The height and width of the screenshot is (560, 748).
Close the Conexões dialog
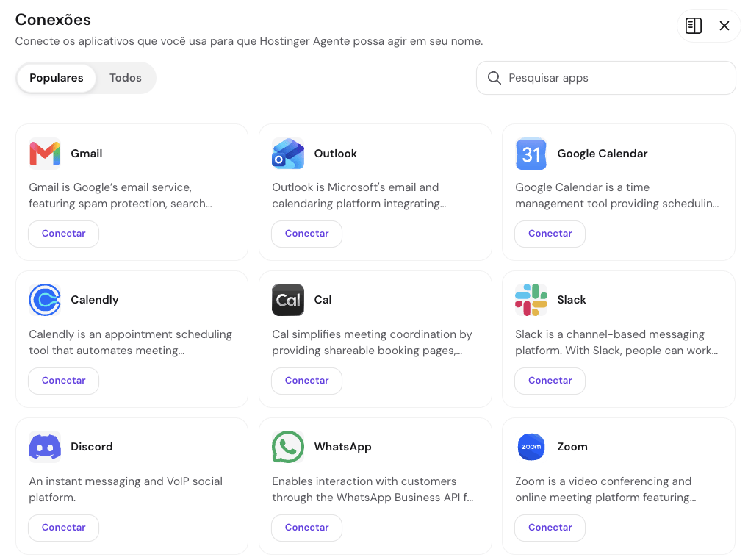click(x=724, y=26)
